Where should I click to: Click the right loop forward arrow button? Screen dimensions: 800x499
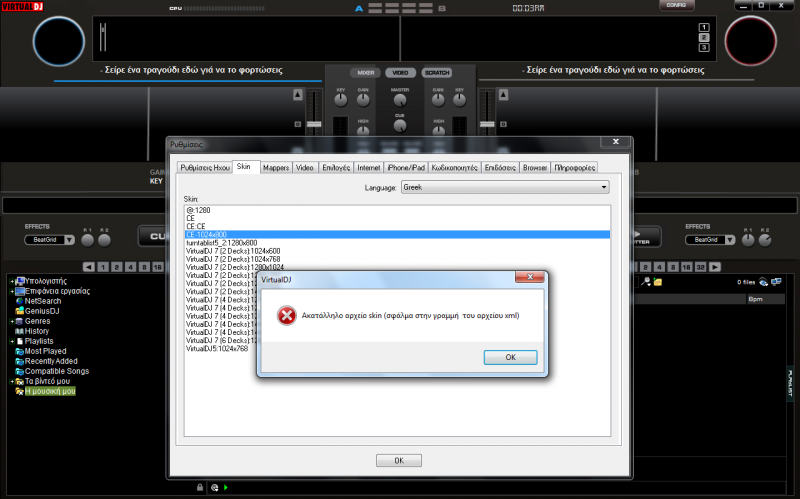[x=715, y=267]
